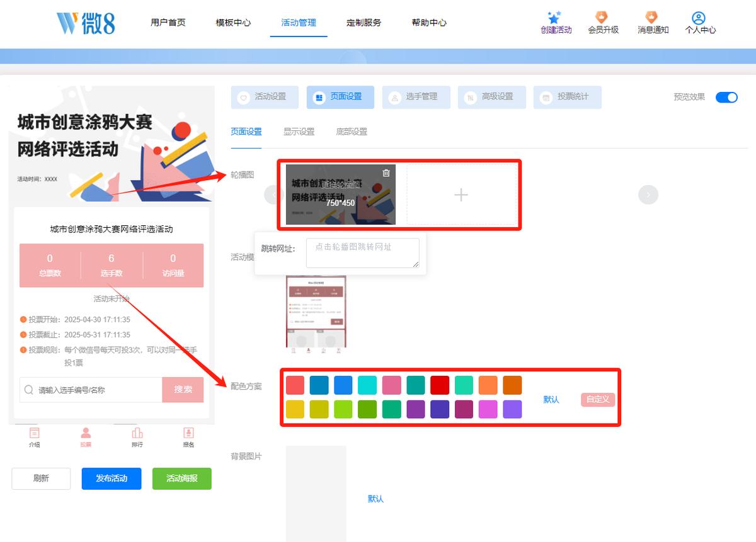Click 默认 link beside color swatches
756x542 pixels.
pos(551,400)
